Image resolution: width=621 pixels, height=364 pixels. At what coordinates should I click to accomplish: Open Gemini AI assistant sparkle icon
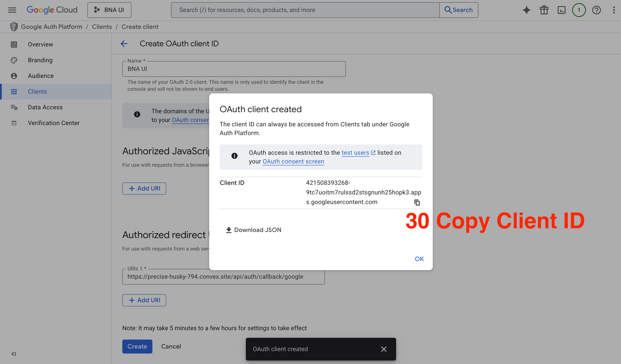point(527,10)
